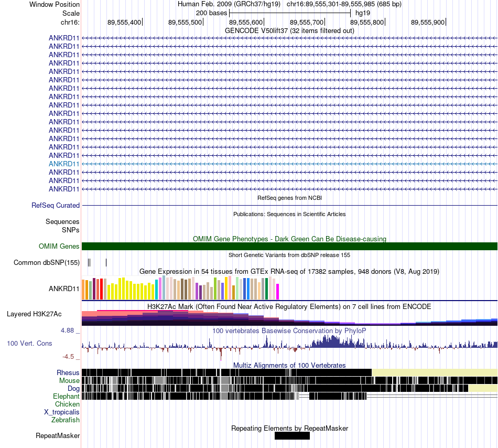This screenshot has height=448, width=498.
Task: Open 100 vertebrates Basewise Conservation by PhyloP title
Action: point(289,331)
